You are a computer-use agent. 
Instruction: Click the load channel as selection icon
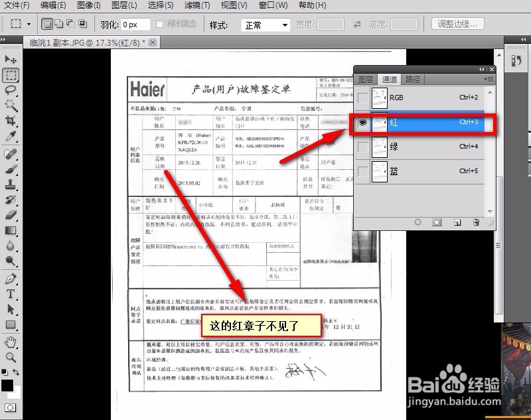[x=418, y=222]
